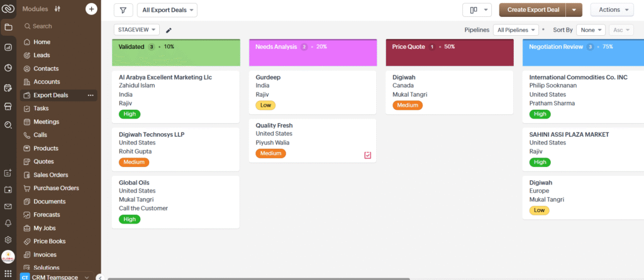Click the three-dot menu beside Export Deals
644x280 pixels.
(91, 95)
